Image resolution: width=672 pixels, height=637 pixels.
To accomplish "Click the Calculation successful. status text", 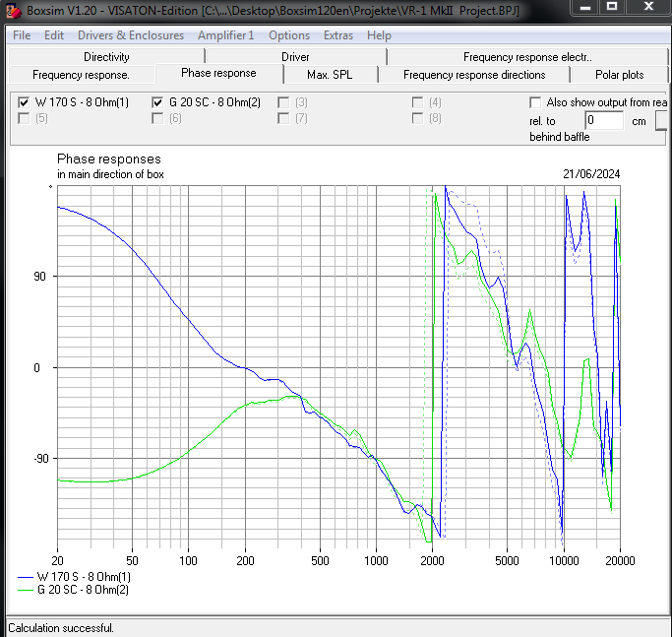I will coord(61,628).
